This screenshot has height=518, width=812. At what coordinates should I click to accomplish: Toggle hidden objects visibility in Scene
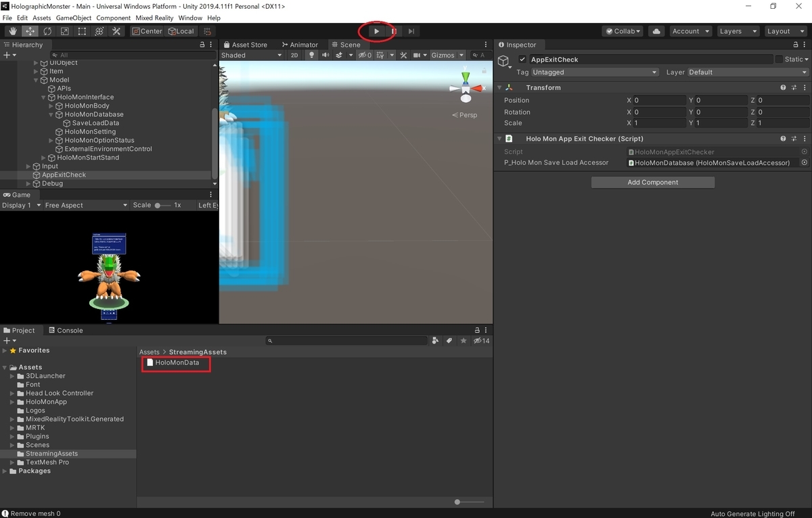[x=365, y=55]
